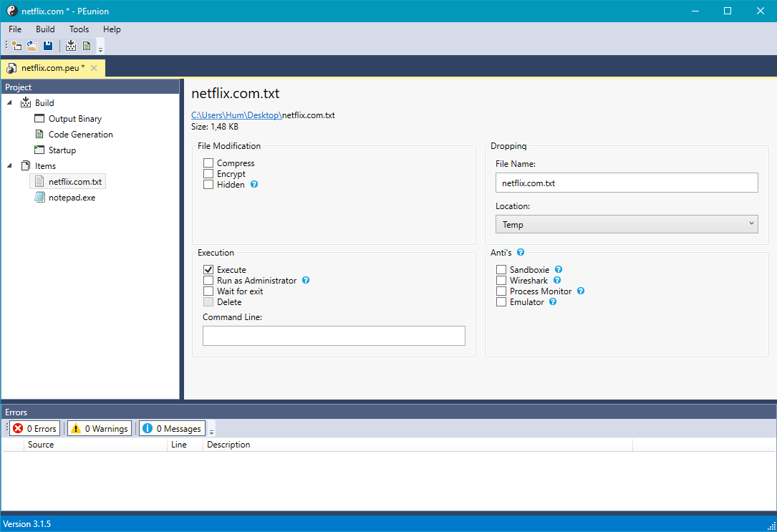This screenshot has width=777, height=532.
Task: Click the Output Binary icon
Action: 39,118
